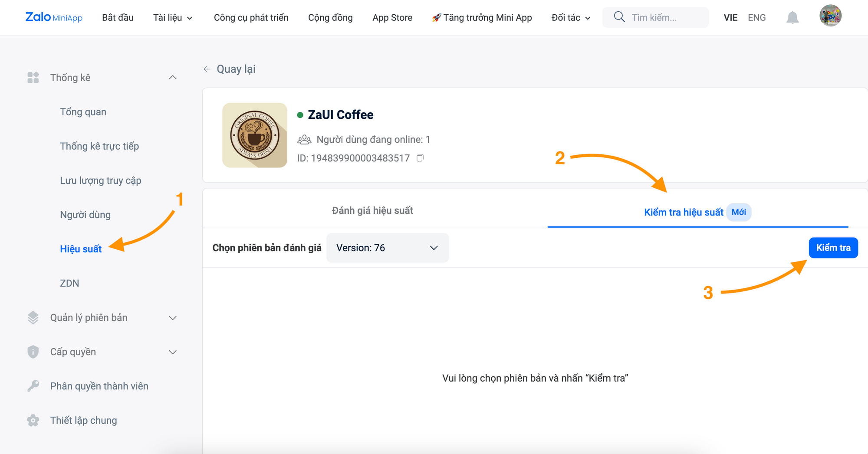Click the notification bell icon
Image resolution: width=868 pixels, height=454 pixels.
(x=792, y=18)
